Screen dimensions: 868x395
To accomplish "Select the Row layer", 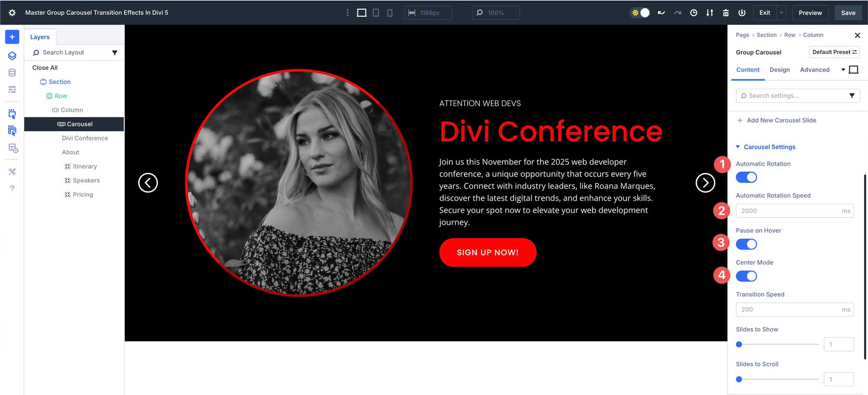I will tap(56, 96).
